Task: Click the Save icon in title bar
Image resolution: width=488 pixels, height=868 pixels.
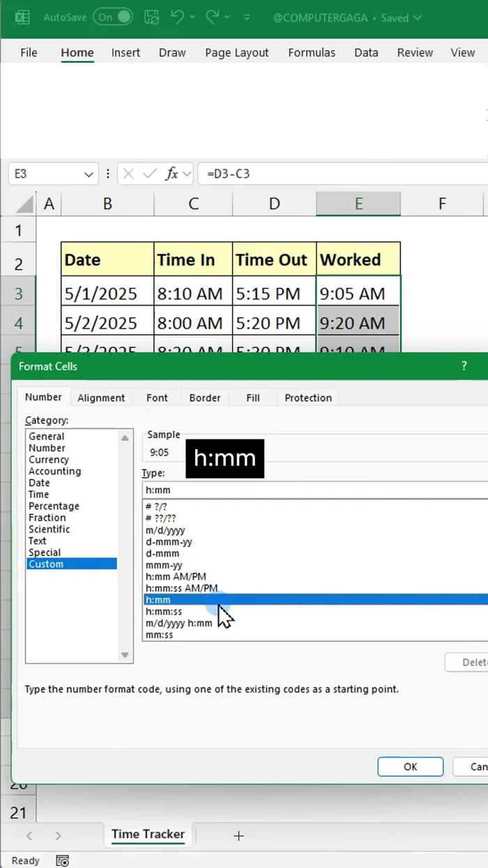Action: (x=151, y=17)
